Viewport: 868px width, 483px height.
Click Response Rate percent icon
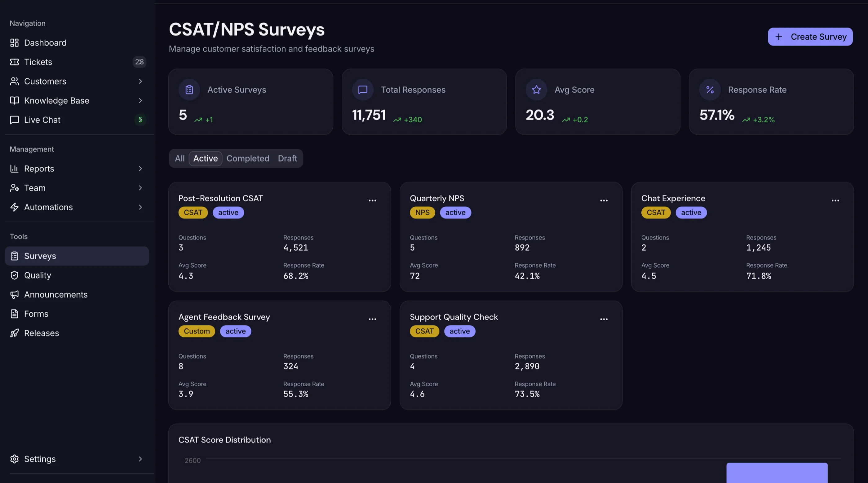tap(710, 90)
